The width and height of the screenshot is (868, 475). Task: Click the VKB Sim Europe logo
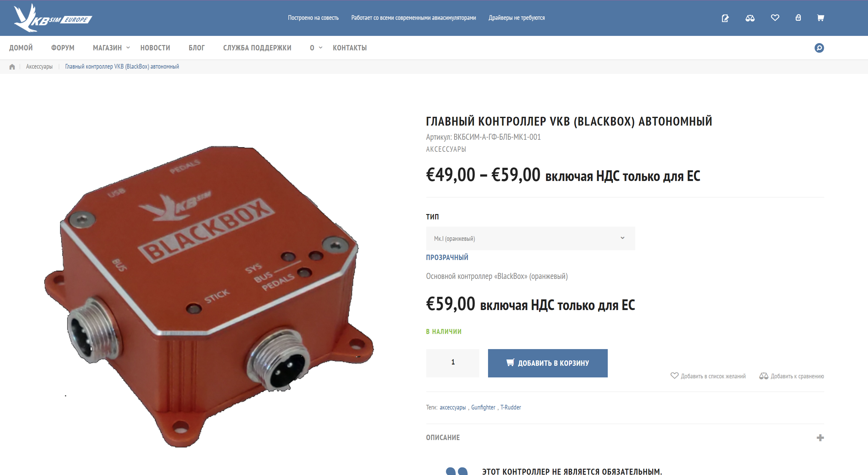pyautogui.click(x=53, y=18)
